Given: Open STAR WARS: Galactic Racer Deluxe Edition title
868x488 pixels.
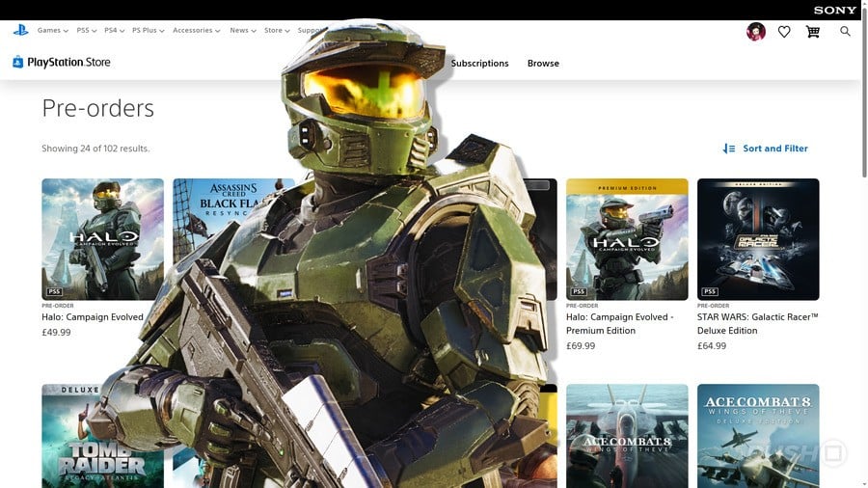Looking at the screenshot, I should [757, 324].
